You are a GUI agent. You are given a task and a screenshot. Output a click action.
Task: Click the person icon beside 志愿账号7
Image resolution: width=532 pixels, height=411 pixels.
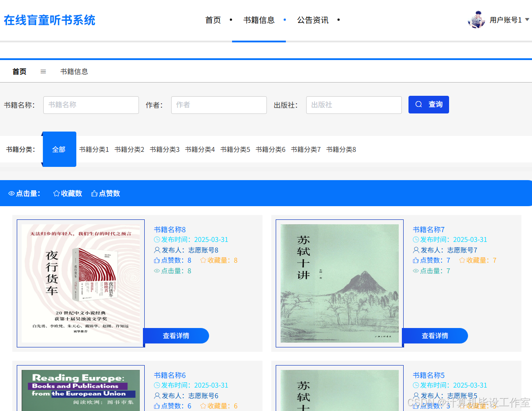tap(416, 250)
